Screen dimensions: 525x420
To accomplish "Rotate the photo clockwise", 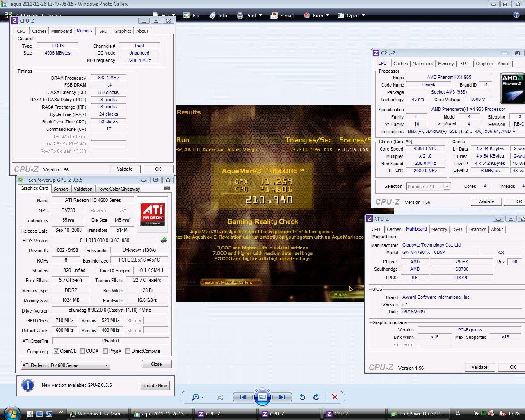I will 316,397.
